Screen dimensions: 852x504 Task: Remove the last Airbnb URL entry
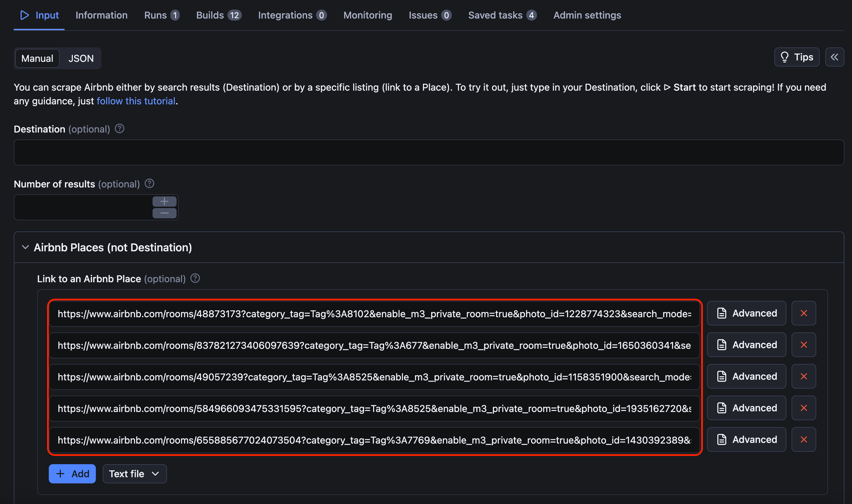click(804, 439)
